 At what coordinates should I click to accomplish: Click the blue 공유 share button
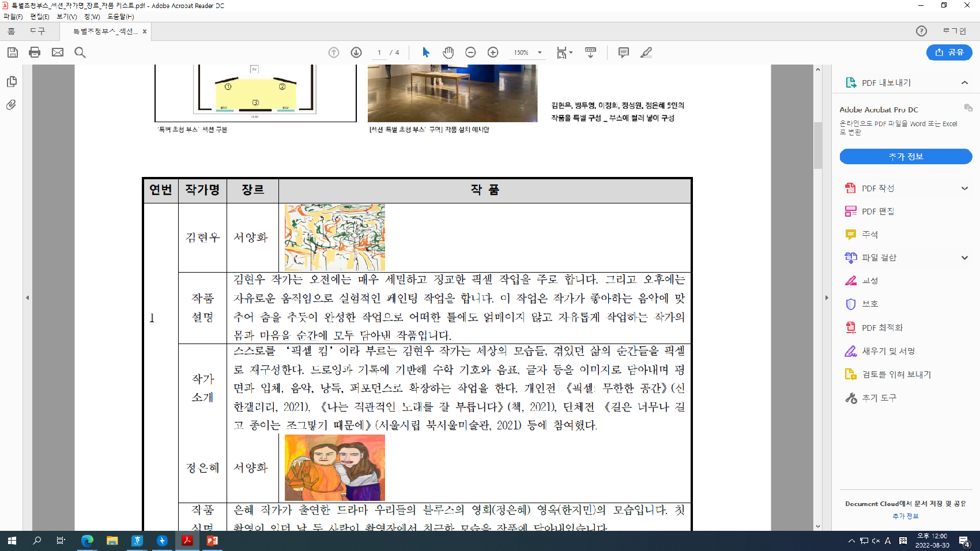coord(949,52)
